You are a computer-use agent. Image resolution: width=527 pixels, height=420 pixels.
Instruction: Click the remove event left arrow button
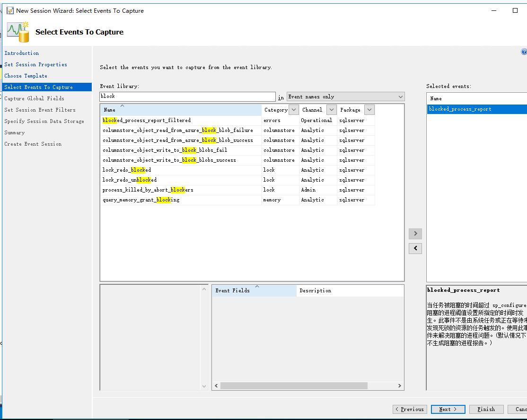pyautogui.click(x=415, y=248)
